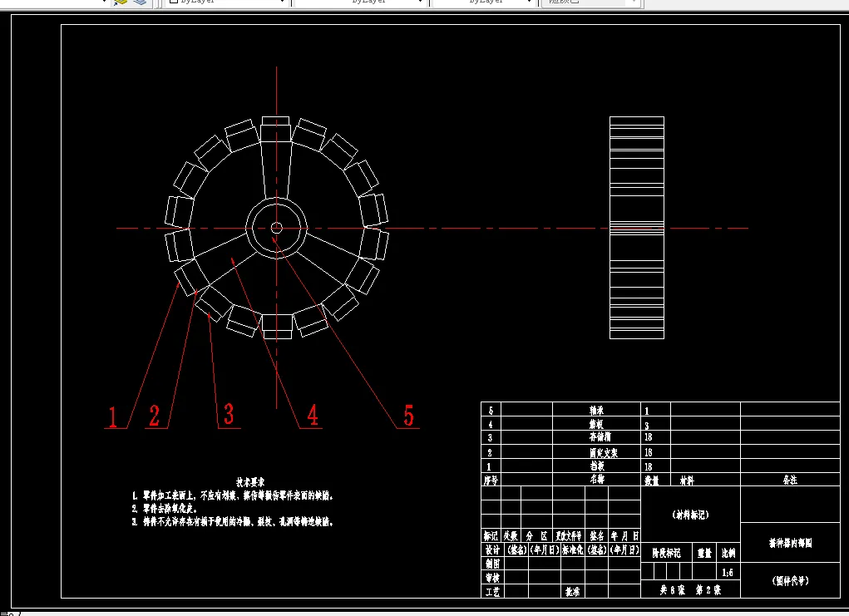
Task: Click the 分区 cell in title block
Action: pos(536,536)
